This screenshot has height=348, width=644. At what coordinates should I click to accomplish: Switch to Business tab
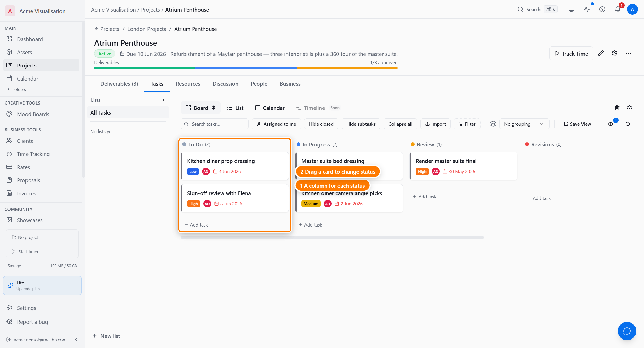(290, 84)
